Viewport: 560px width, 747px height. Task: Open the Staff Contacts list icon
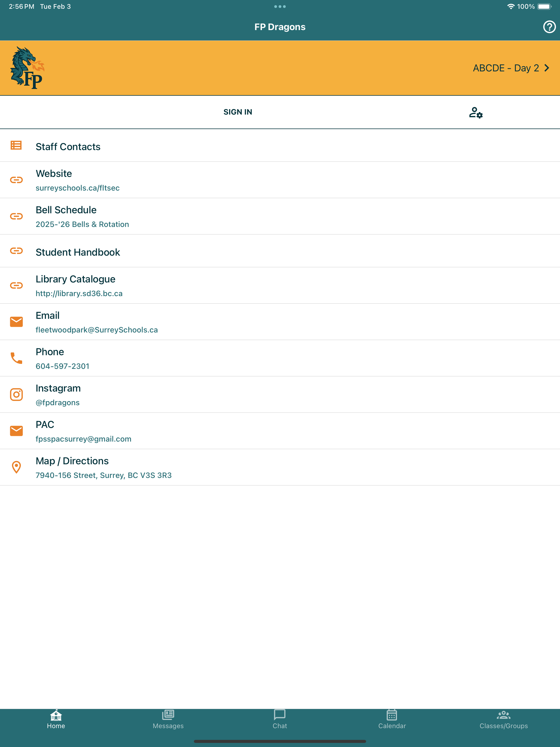(16, 145)
